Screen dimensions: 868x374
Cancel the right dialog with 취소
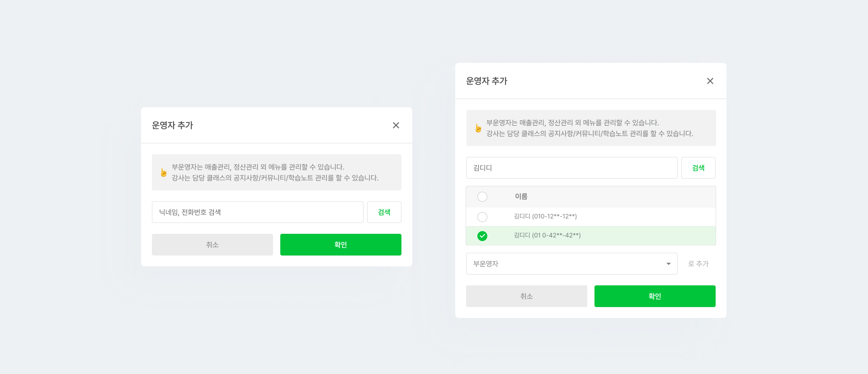click(x=526, y=296)
